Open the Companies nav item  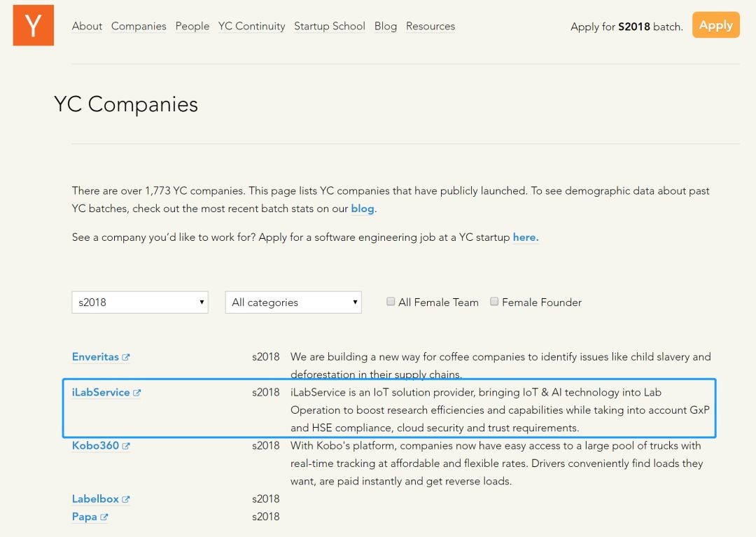click(x=139, y=26)
